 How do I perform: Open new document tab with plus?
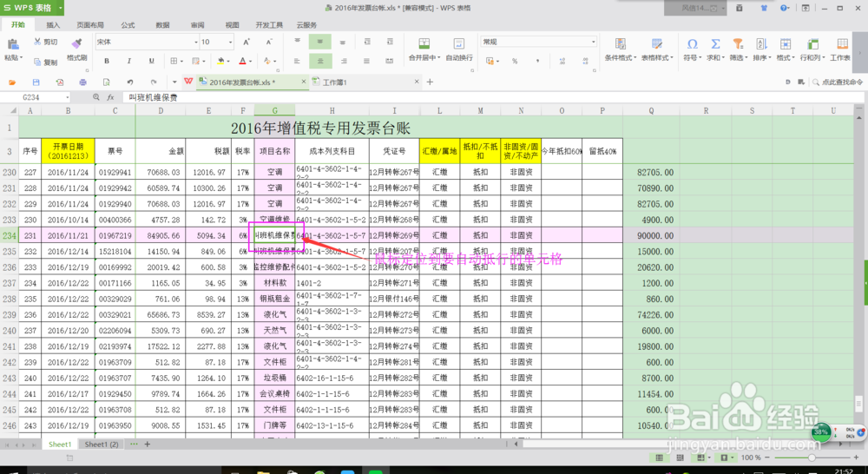[430, 82]
